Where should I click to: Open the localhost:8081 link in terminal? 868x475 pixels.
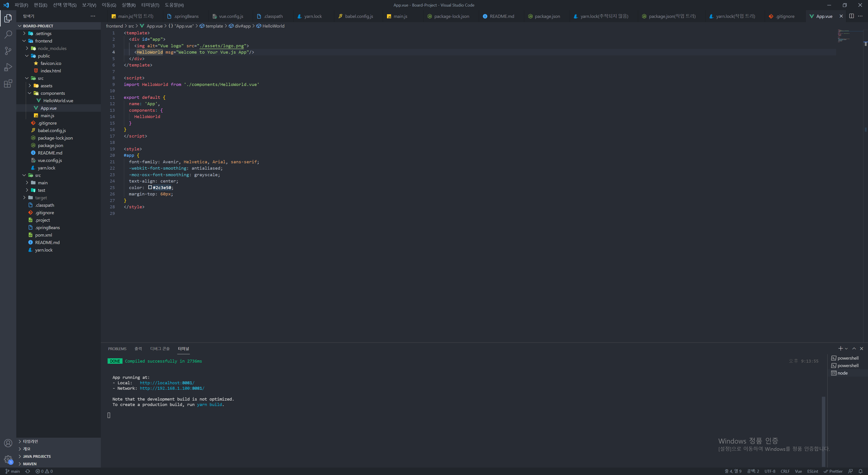tap(167, 383)
